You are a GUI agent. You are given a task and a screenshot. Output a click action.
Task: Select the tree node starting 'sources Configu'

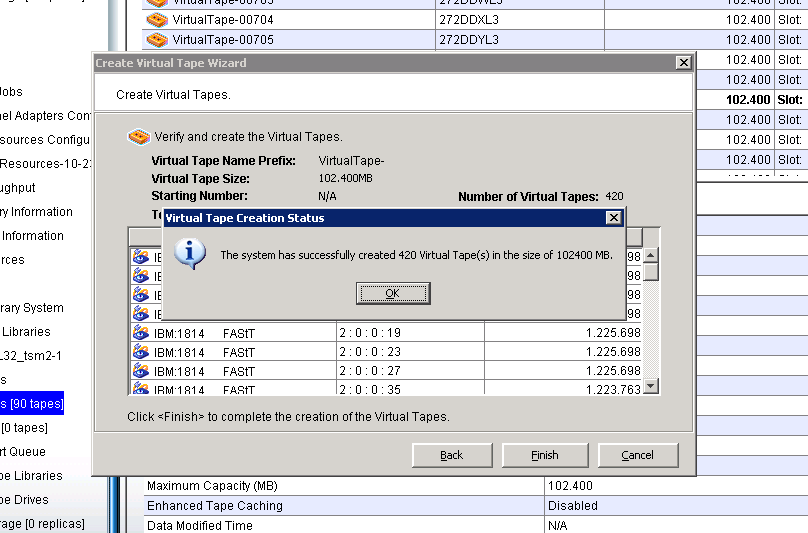(x=45, y=140)
